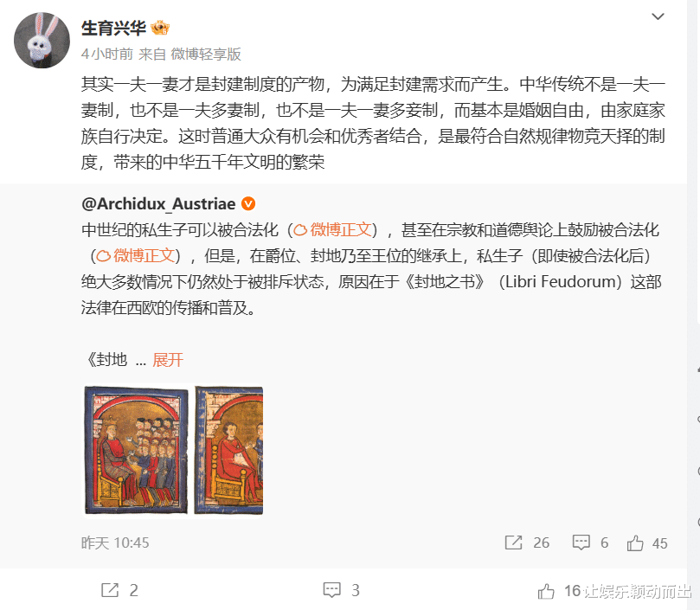This screenshot has width=700, height=610.
Task: Click the quoted post's comment icon (6)
Action: tap(581, 543)
